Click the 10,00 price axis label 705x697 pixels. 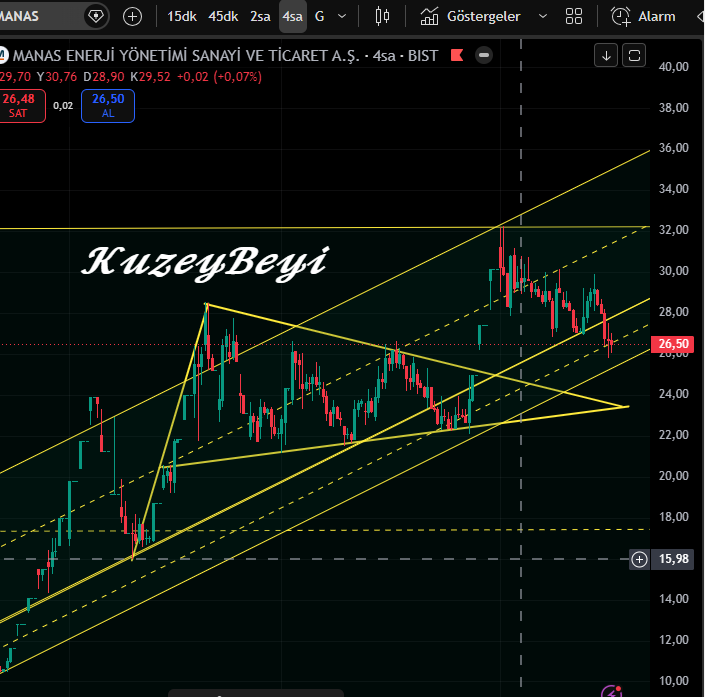[x=673, y=680]
